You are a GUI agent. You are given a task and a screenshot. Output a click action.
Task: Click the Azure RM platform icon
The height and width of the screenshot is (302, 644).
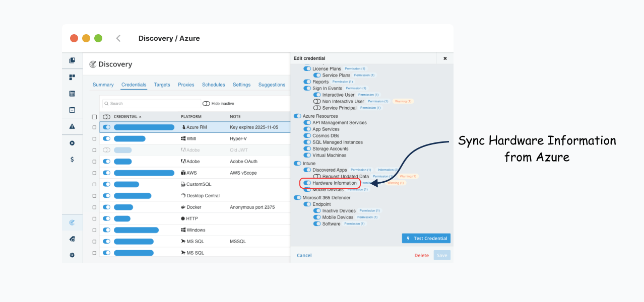[183, 127]
